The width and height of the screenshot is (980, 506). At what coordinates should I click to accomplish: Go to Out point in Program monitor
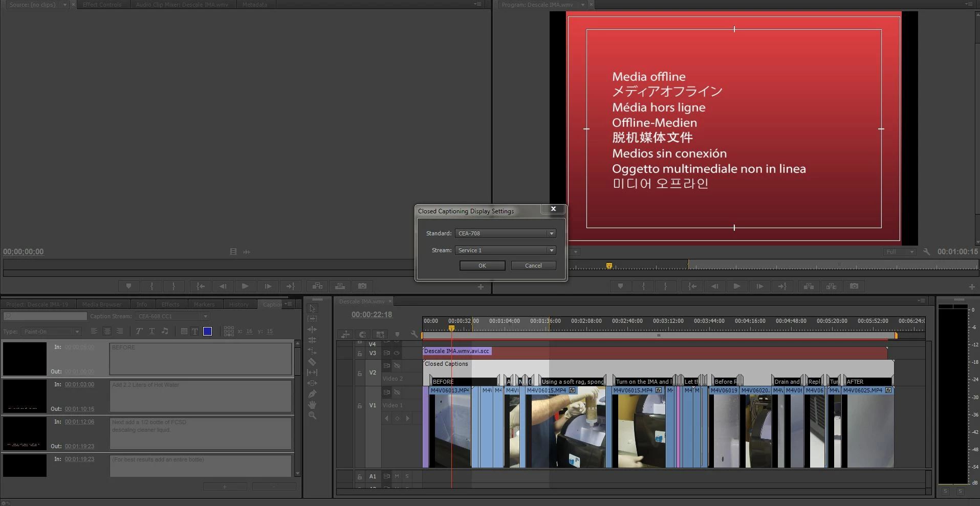tap(782, 286)
